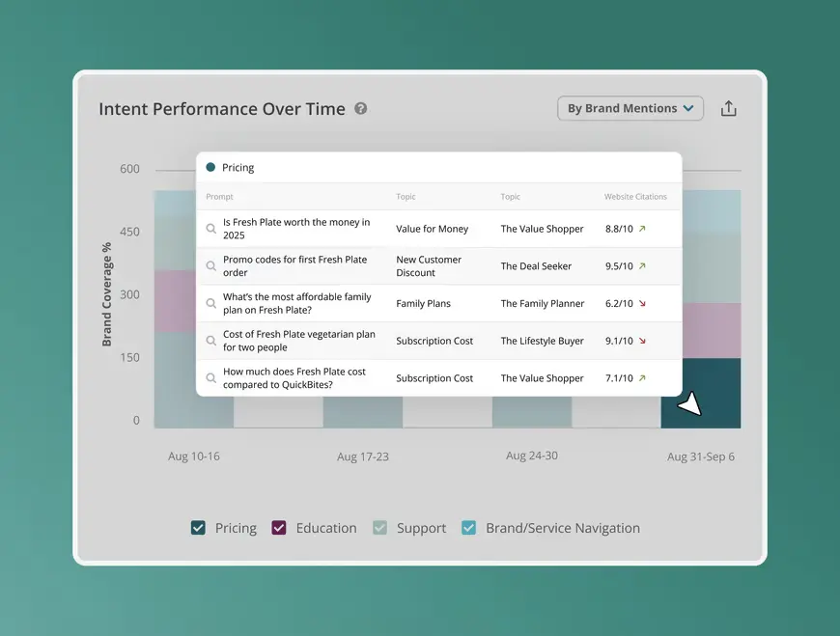Click the export/share icon in the top right
Screen dimensions: 840x636
tap(729, 108)
